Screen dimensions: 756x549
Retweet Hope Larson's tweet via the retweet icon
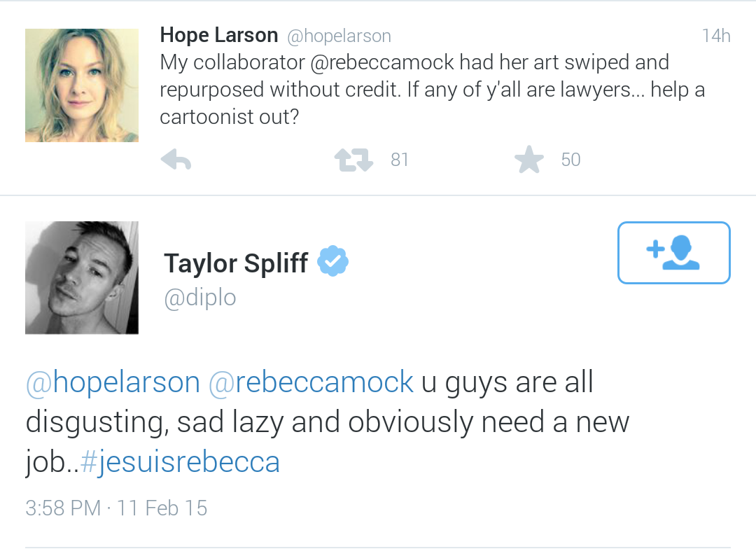pos(354,160)
